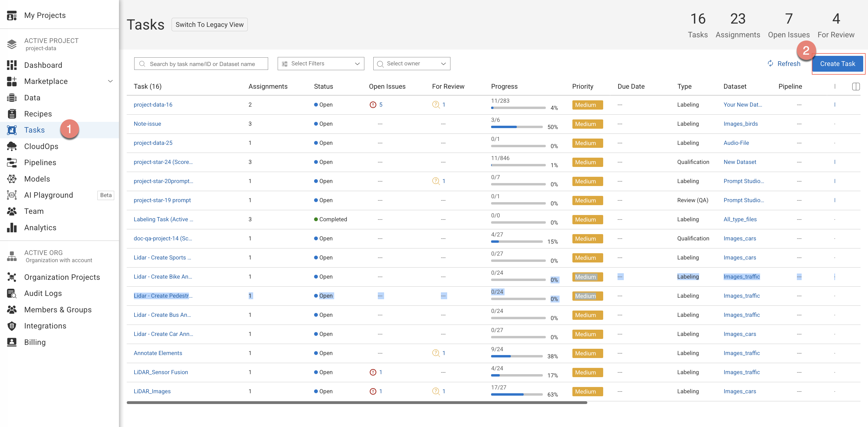Image resolution: width=868 pixels, height=427 pixels.
Task: Click open issues alert icon for project-data-16
Action: point(373,105)
